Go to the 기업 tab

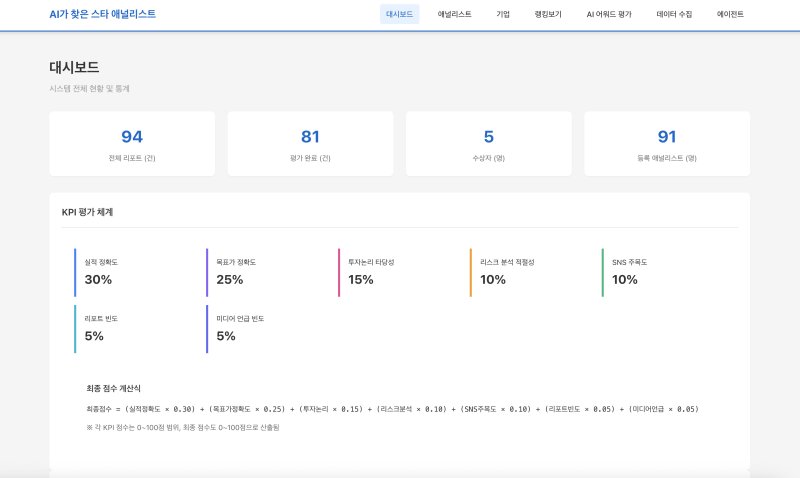pyautogui.click(x=503, y=15)
